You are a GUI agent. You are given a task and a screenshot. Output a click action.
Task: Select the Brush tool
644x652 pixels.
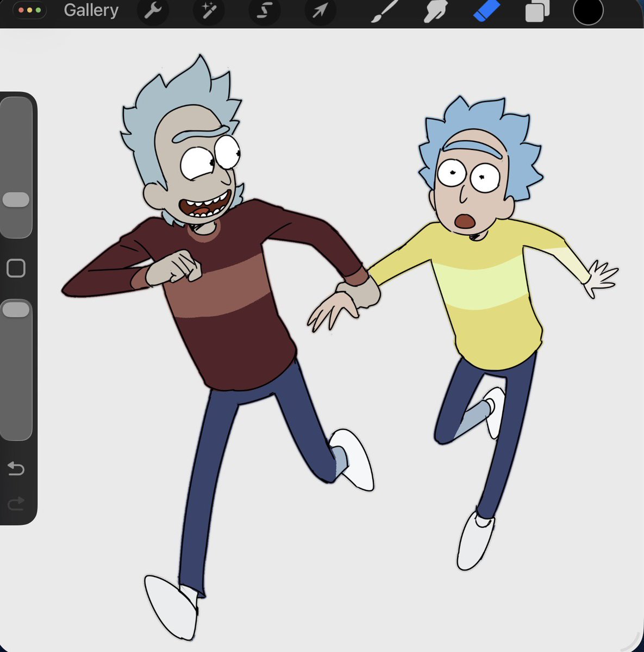[x=385, y=11]
